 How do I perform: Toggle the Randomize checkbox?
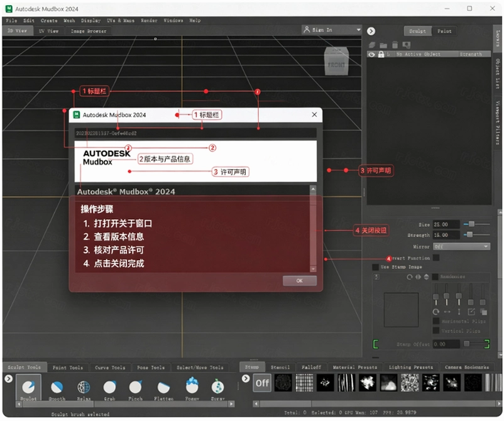pyautogui.click(x=436, y=276)
